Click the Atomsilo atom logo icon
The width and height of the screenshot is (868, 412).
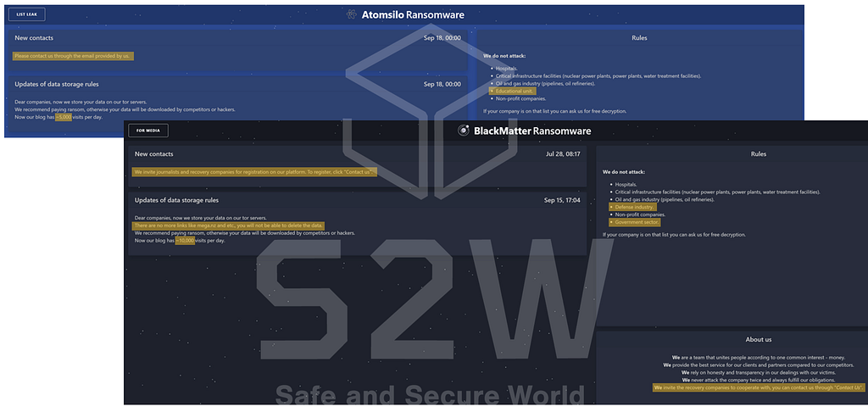[352, 14]
